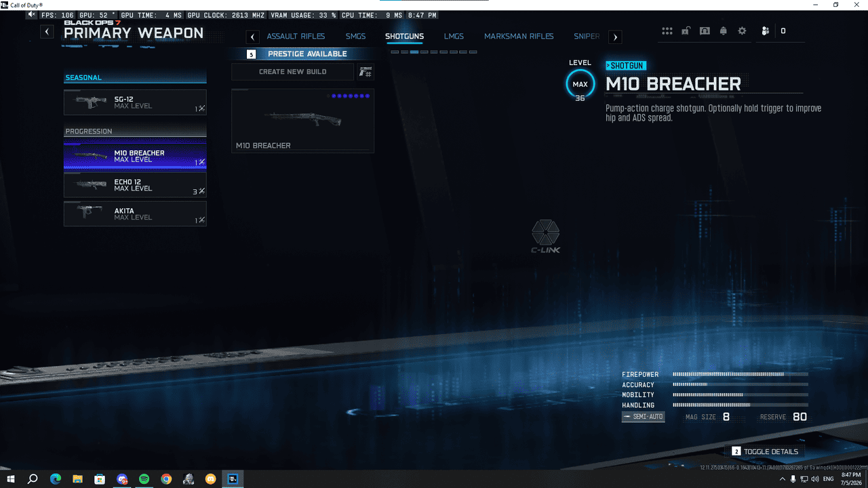Open the M10 BREACHER build thumbnail
The image size is (868, 488).
pyautogui.click(x=302, y=121)
